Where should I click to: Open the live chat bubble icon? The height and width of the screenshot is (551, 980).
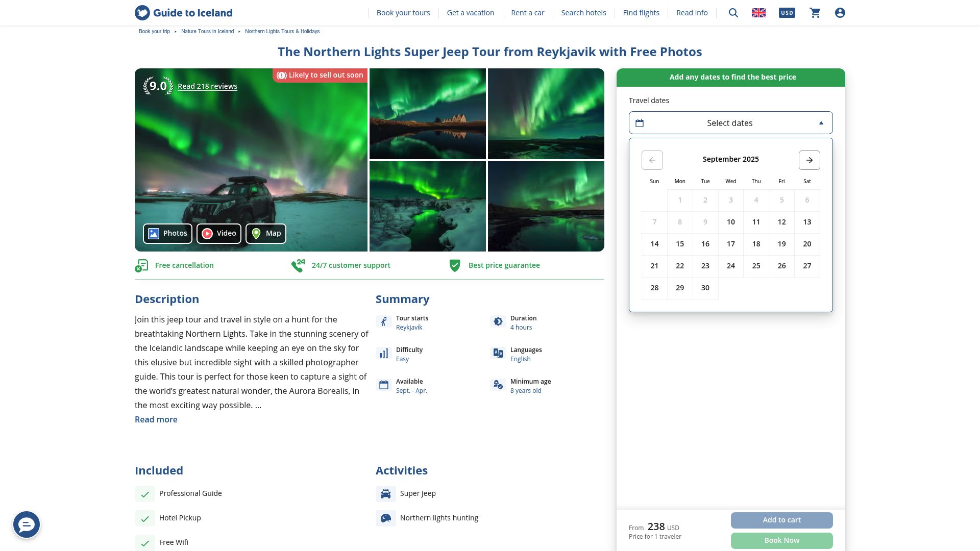click(x=27, y=524)
